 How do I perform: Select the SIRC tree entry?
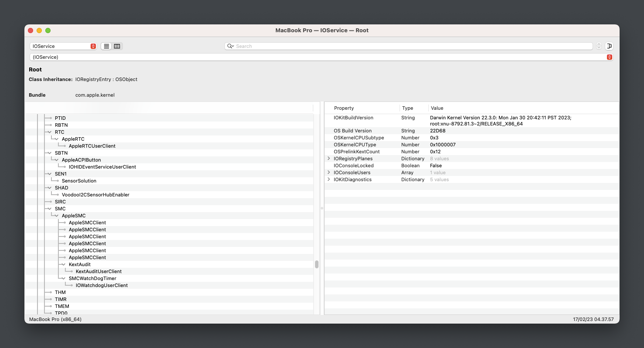pos(60,202)
